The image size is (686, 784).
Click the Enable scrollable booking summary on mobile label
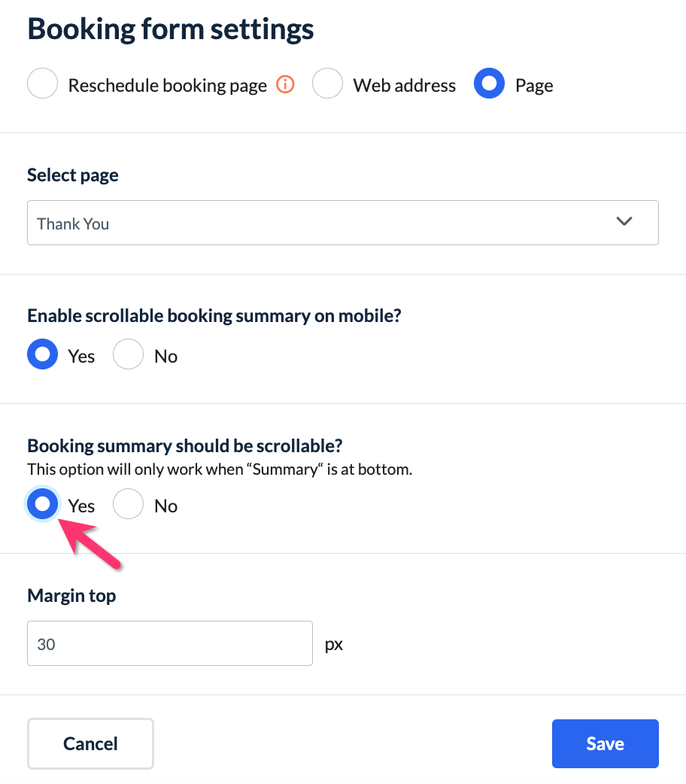pos(214,316)
